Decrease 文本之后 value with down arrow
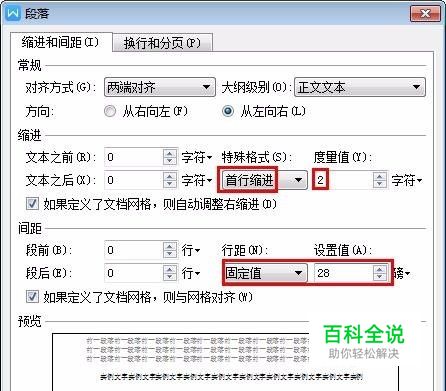 tap(170, 184)
